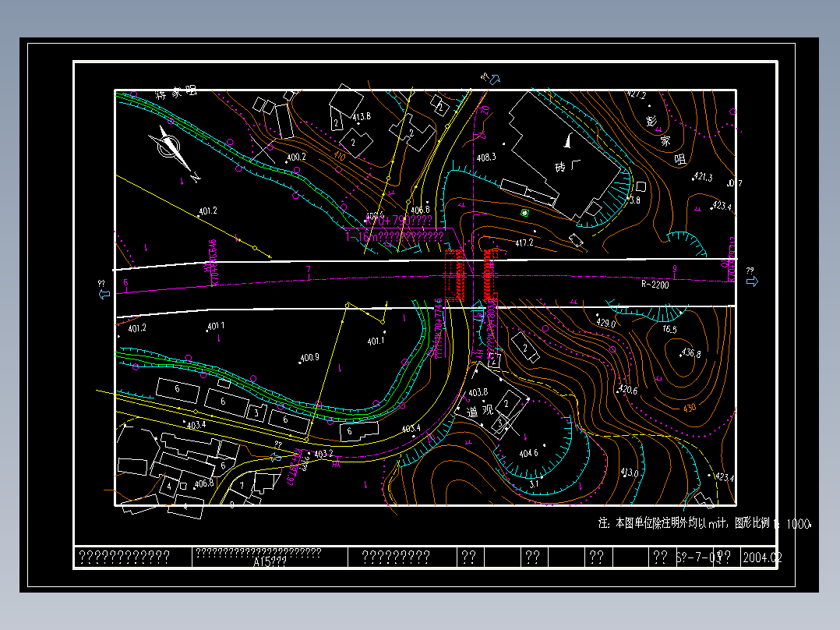
Task: Click the date 2004.02 in title block
Action: click(x=762, y=557)
